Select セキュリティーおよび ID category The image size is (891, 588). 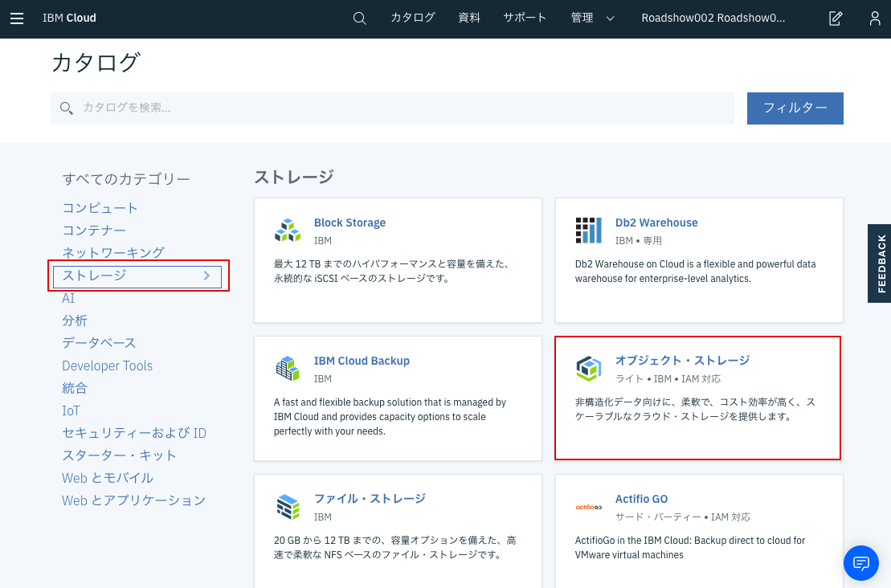coord(134,433)
